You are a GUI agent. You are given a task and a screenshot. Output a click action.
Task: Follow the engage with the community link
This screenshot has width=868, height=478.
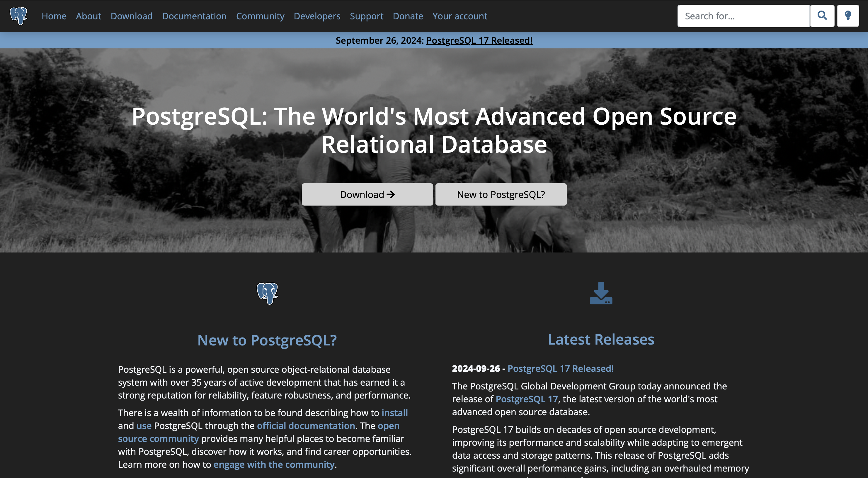[x=274, y=465]
